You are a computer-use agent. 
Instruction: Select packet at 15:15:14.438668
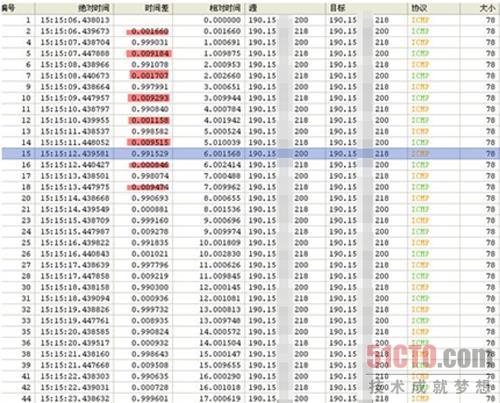250,198
